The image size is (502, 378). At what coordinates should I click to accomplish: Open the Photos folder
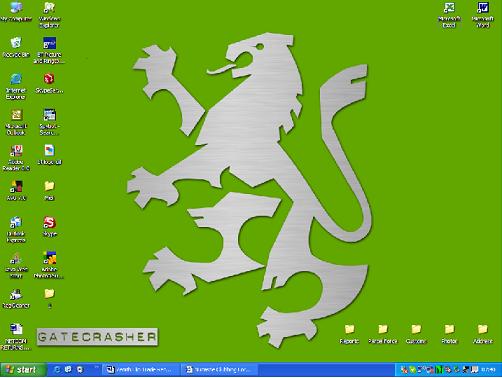tap(449, 334)
